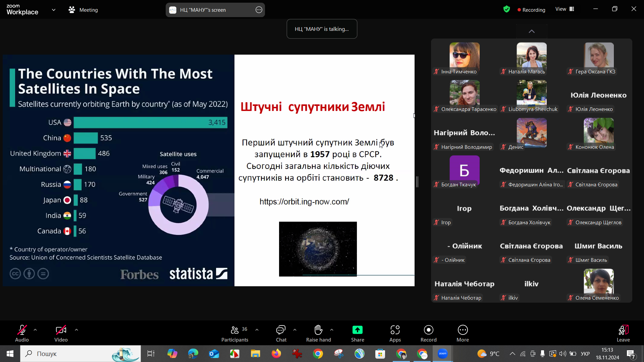Screen dimensions: 644x362
Task: Open Microsoft Edge from the taskbar
Action: click(x=193, y=354)
